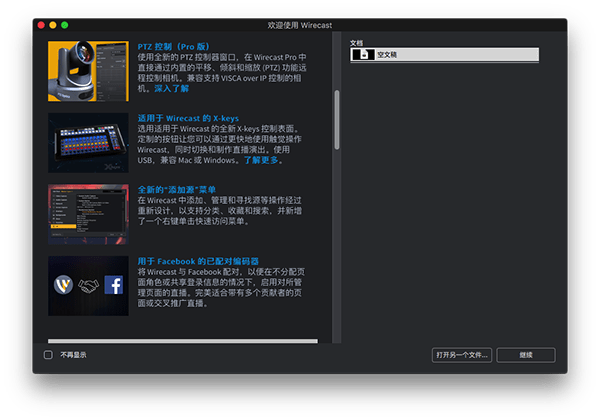Click the green zoom window button

click(x=65, y=25)
